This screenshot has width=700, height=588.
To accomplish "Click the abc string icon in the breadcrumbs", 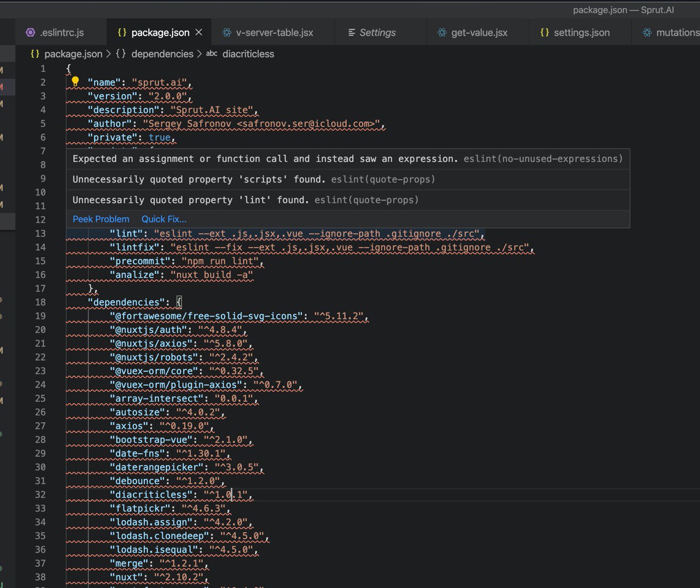I will click(212, 54).
